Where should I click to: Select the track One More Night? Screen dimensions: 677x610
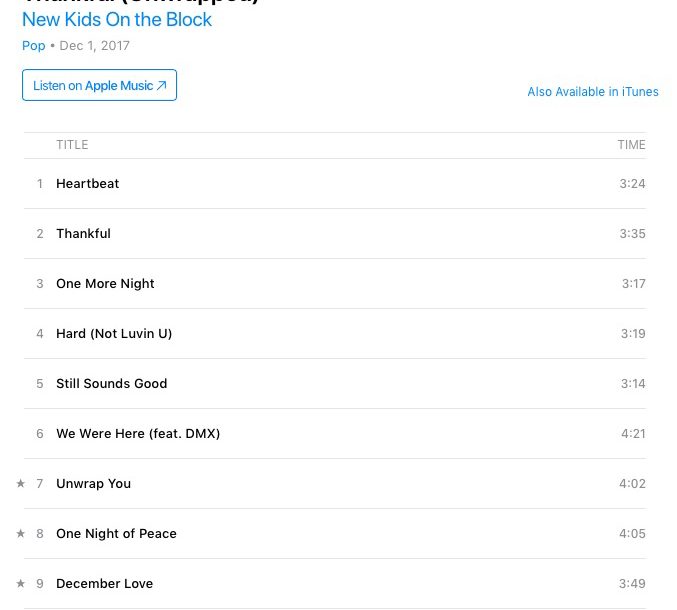pyautogui.click(x=335, y=284)
